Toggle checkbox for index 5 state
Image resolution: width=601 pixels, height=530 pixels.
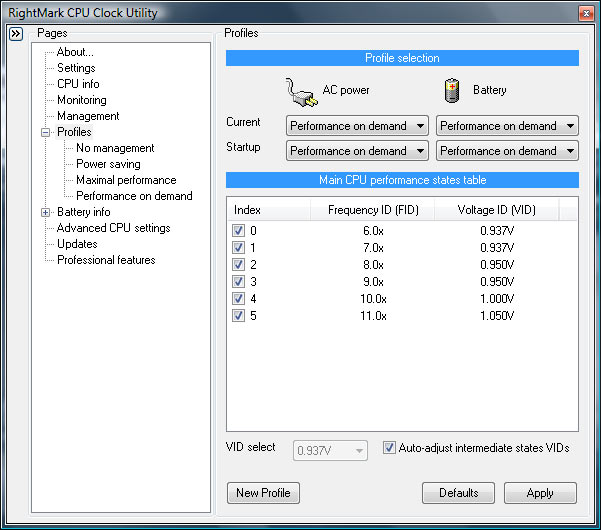tap(238, 316)
